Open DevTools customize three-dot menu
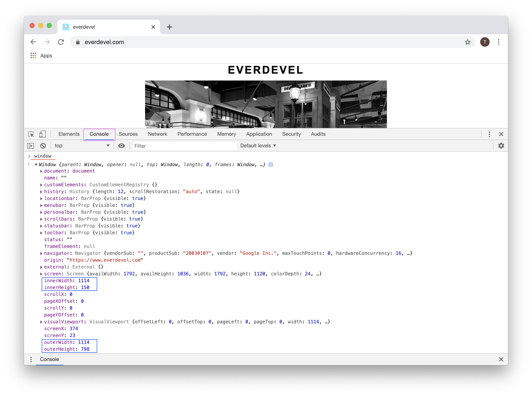 (x=489, y=134)
